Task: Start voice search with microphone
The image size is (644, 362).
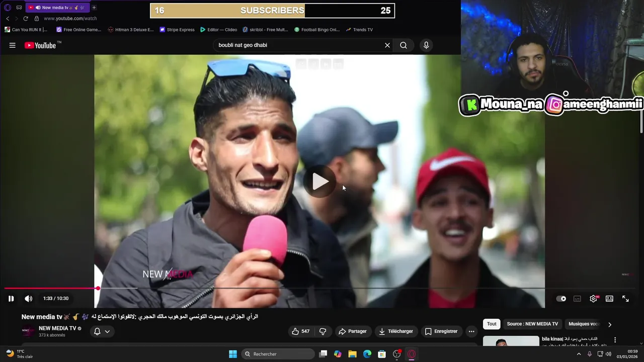Action: pyautogui.click(x=426, y=45)
